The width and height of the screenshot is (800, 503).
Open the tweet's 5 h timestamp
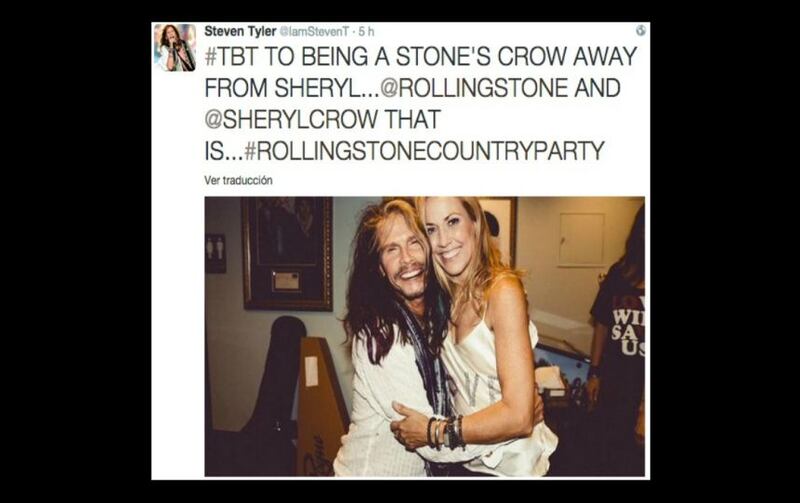(366, 32)
